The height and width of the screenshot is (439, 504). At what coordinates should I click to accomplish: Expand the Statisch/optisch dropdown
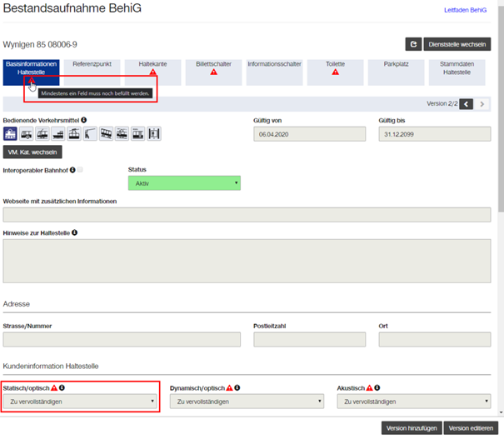point(80,402)
